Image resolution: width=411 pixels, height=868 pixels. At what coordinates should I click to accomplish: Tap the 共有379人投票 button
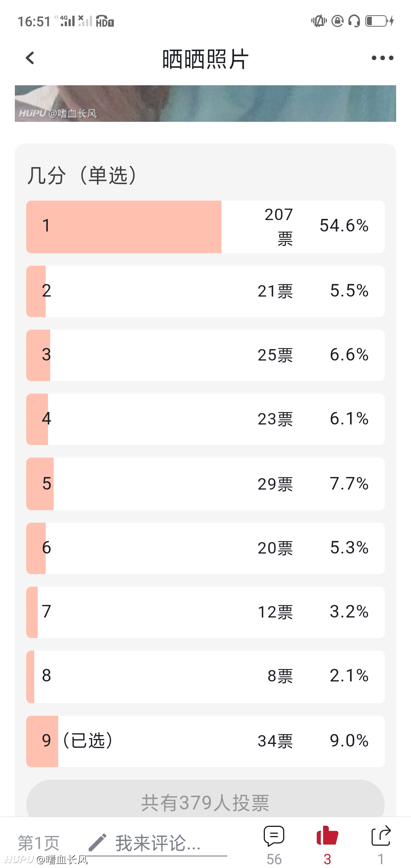[205, 803]
